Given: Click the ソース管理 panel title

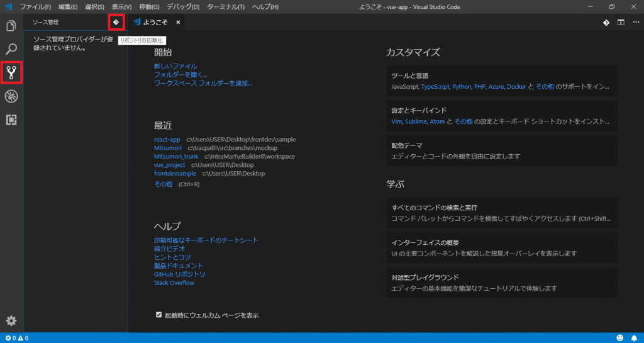Looking at the screenshot, I should (x=45, y=22).
